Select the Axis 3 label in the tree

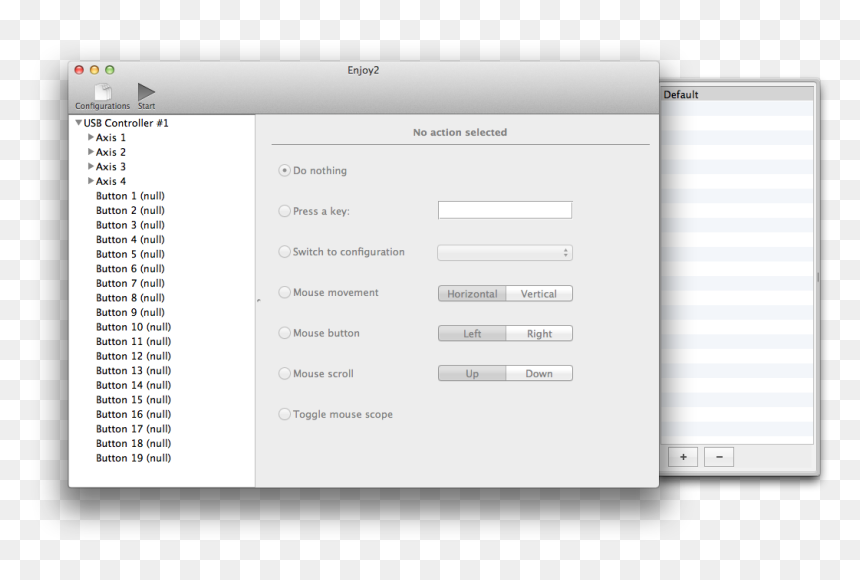pos(111,166)
